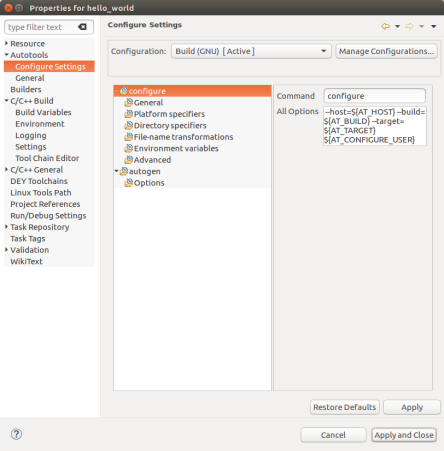The image size is (444, 451).
Task: Click the Manage Configurations button
Action: click(386, 51)
